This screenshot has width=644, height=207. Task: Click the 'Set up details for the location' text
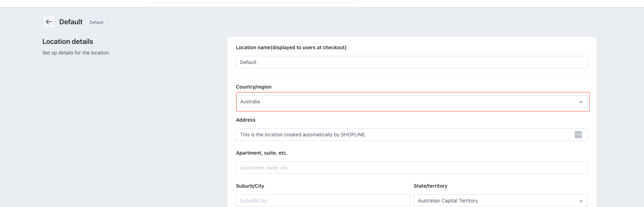click(x=75, y=53)
